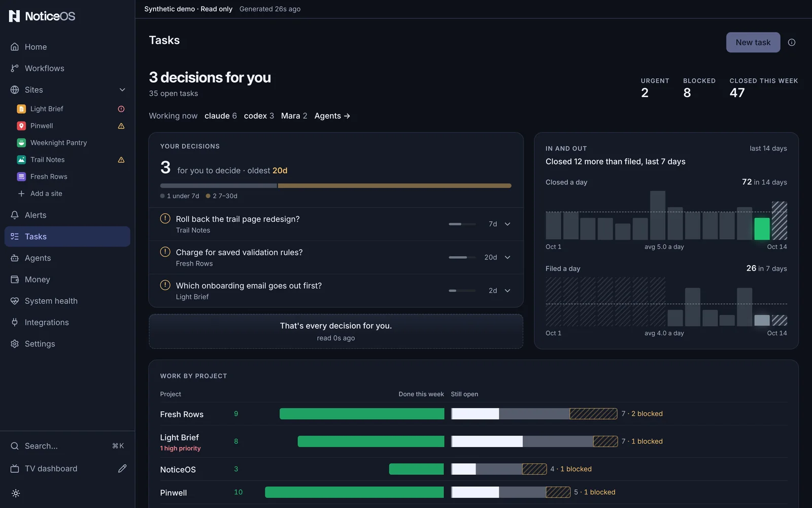Open Settings in the sidebar
Image resolution: width=812 pixels, height=508 pixels.
pyautogui.click(x=67, y=344)
